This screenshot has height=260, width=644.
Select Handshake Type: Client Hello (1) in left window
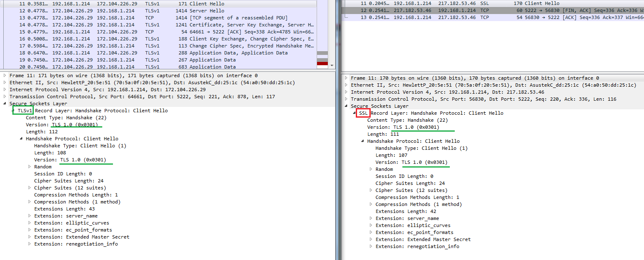point(80,146)
